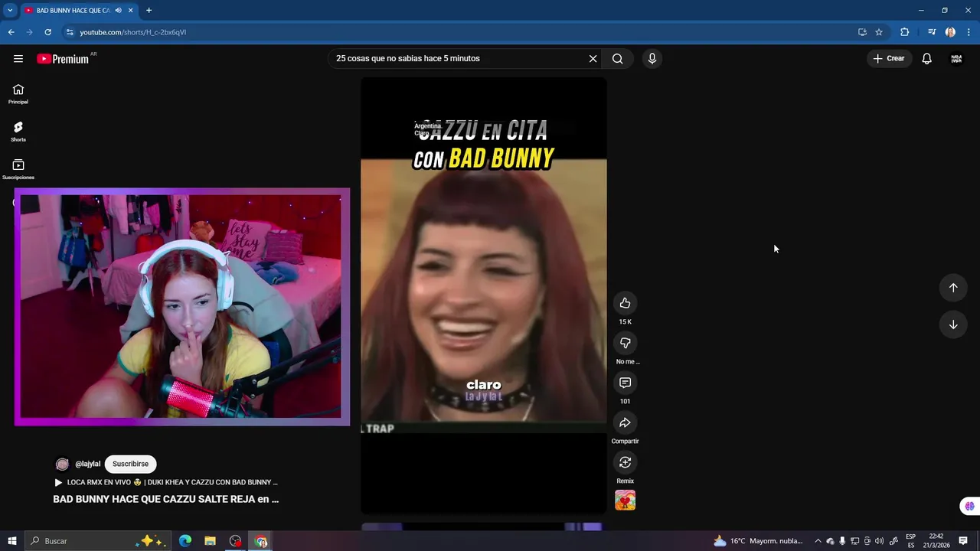
Task: Open Windows notification center
Action: (963, 541)
